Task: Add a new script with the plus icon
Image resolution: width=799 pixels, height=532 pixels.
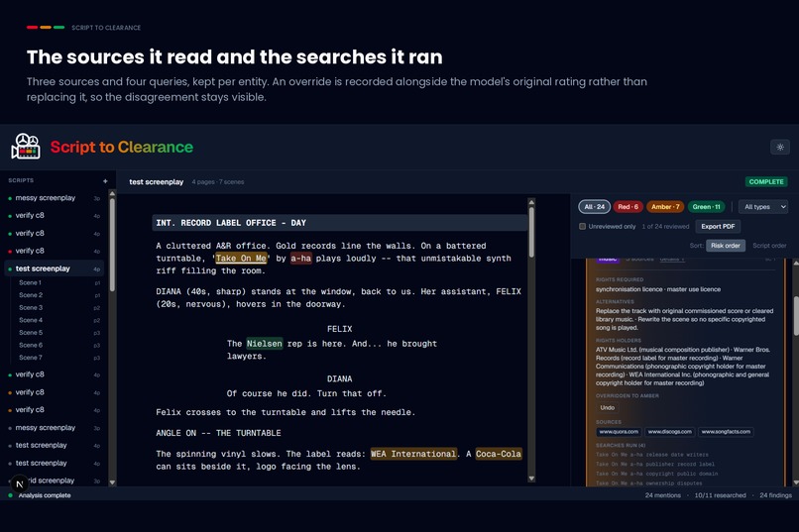Action: [x=105, y=180]
